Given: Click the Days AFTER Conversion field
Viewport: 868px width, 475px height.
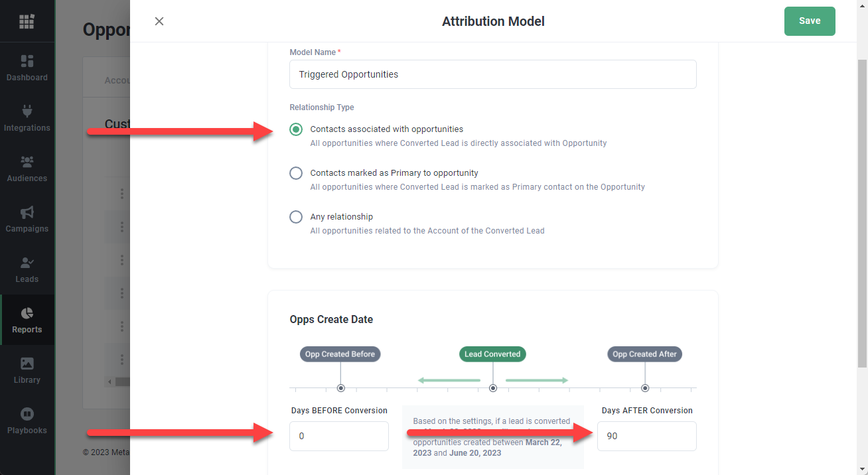Looking at the screenshot, I should (646, 437).
